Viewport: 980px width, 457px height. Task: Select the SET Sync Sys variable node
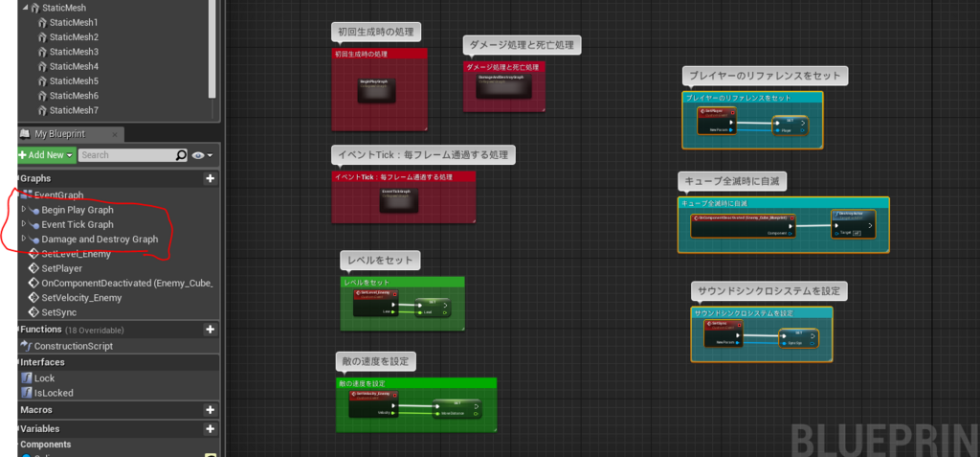pos(799,338)
